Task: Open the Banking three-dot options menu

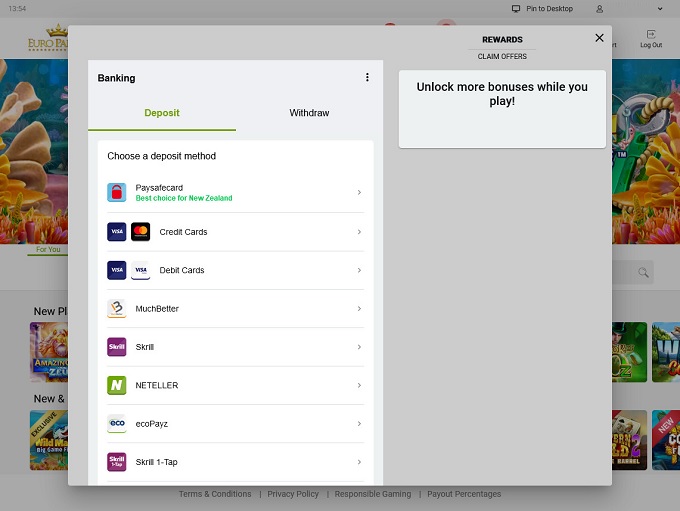Action: point(367,78)
